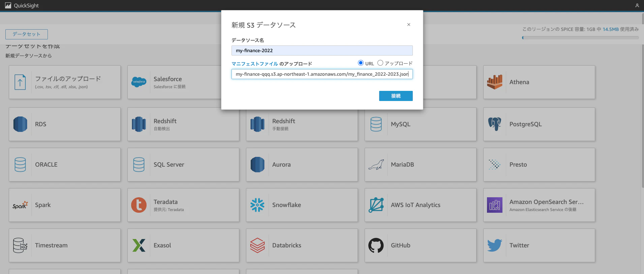644x274 pixels.
Task: Click the データセット button
Action: (27, 34)
